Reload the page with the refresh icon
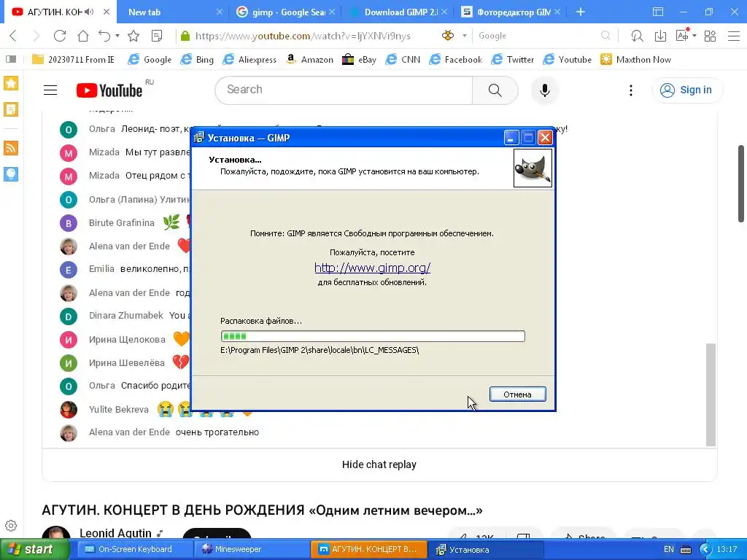The height and width of the screenshot is (560, 747). [x=60, y=36]
